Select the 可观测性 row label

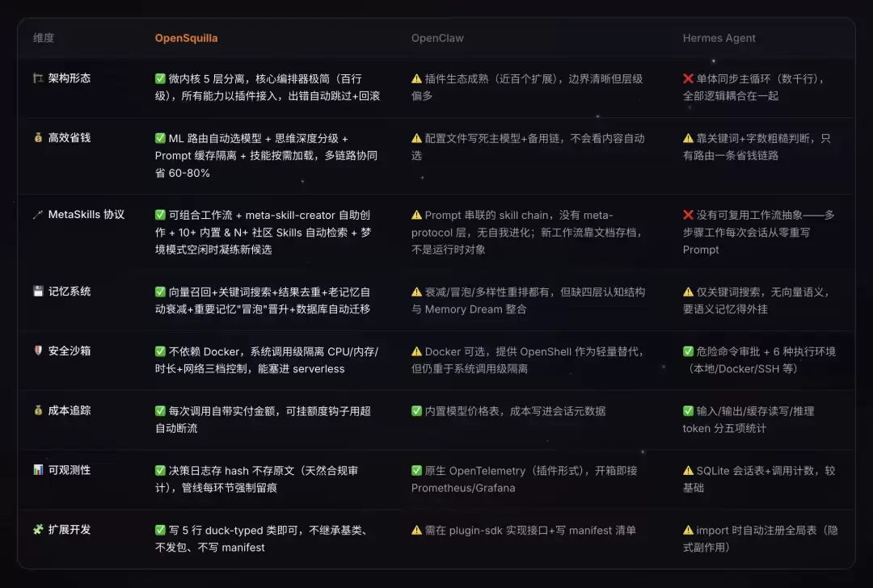69,470
